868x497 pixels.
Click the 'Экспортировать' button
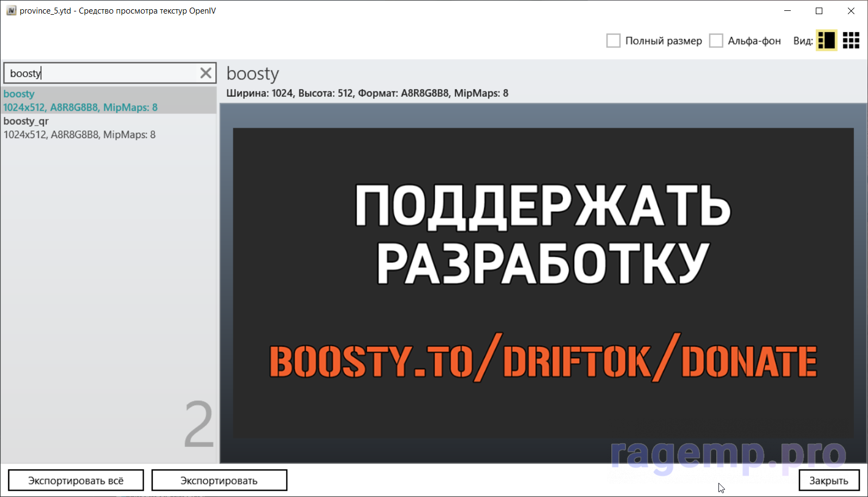click(x=219, y=480)
